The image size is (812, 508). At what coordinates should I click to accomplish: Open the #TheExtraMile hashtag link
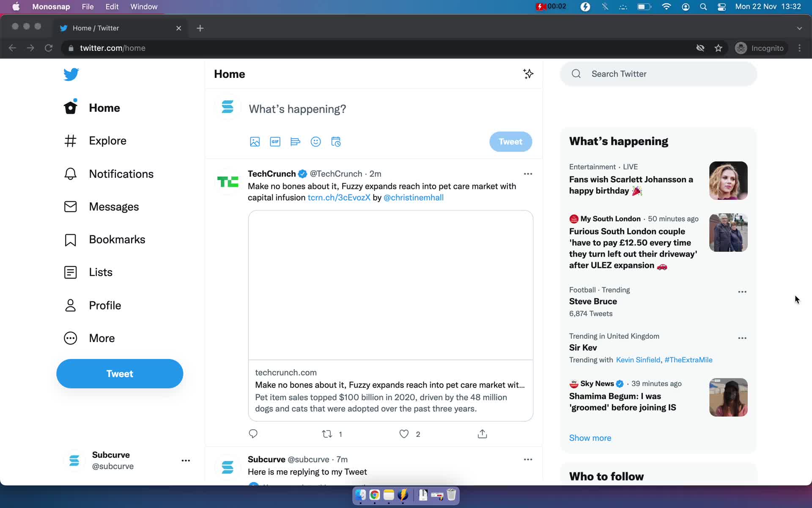click(689, 360)
